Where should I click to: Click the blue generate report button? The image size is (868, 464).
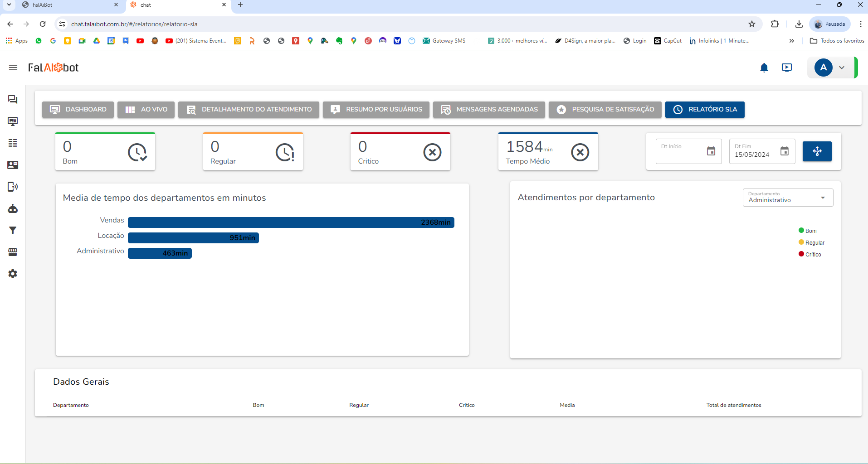tap(817, 151)
